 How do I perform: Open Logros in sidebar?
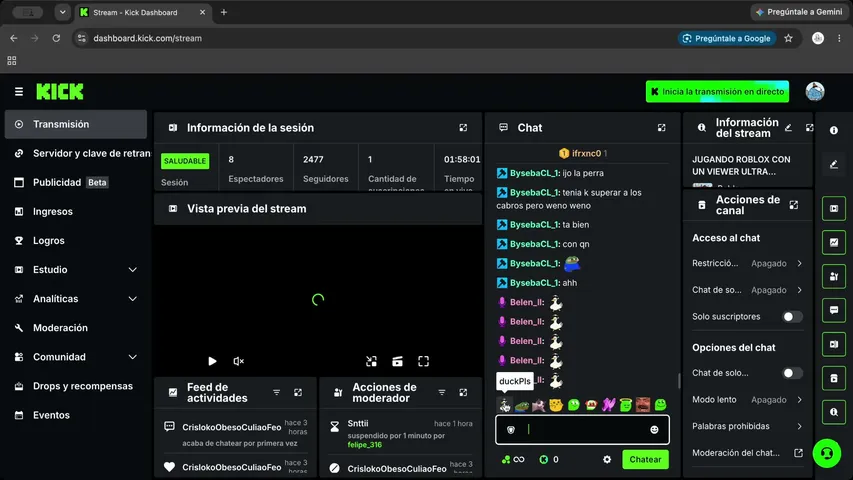pyautogui.click(x=76, y=241)
